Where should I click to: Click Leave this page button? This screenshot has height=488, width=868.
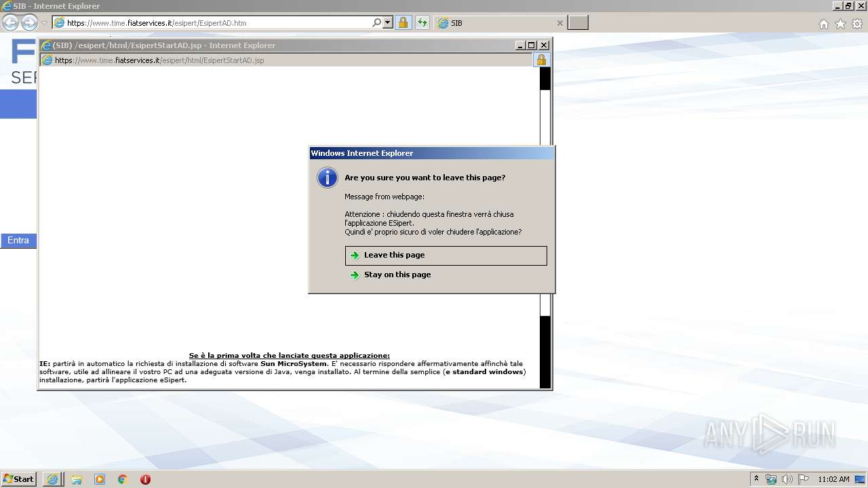pyautogui.click(x=446, y=256)
